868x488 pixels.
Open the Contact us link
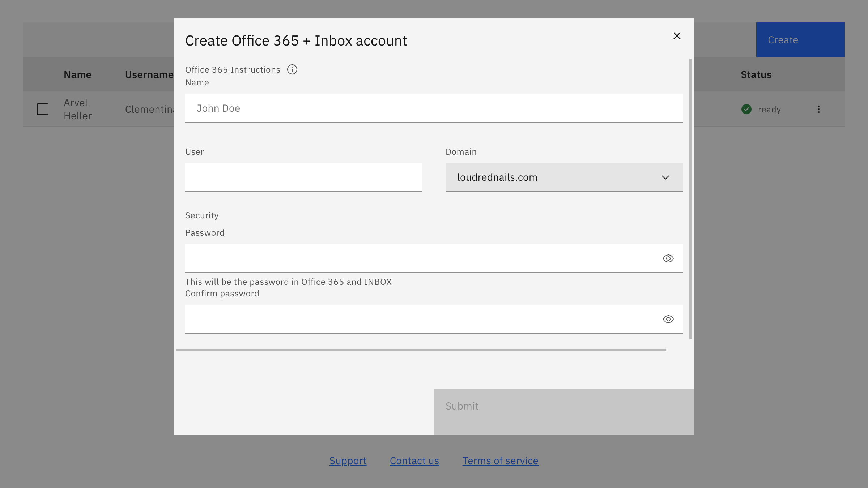coord(414,461)
